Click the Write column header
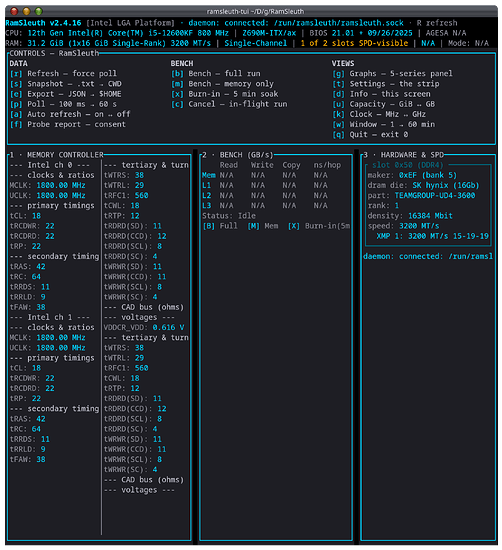This screenshot has width=502, height=550. (262, 165)
